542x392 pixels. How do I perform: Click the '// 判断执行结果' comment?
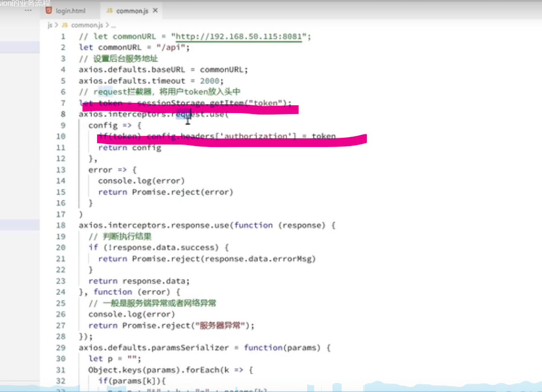(120, 236)
